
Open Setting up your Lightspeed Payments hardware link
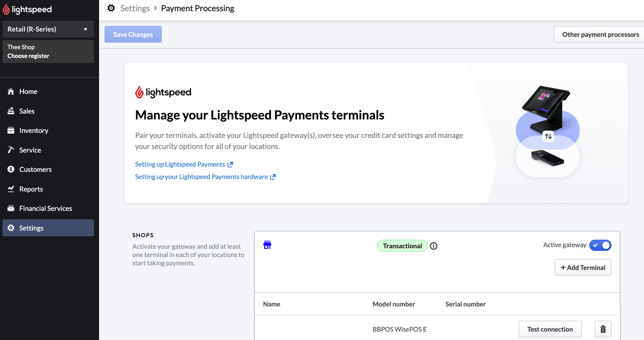(201, 177)
